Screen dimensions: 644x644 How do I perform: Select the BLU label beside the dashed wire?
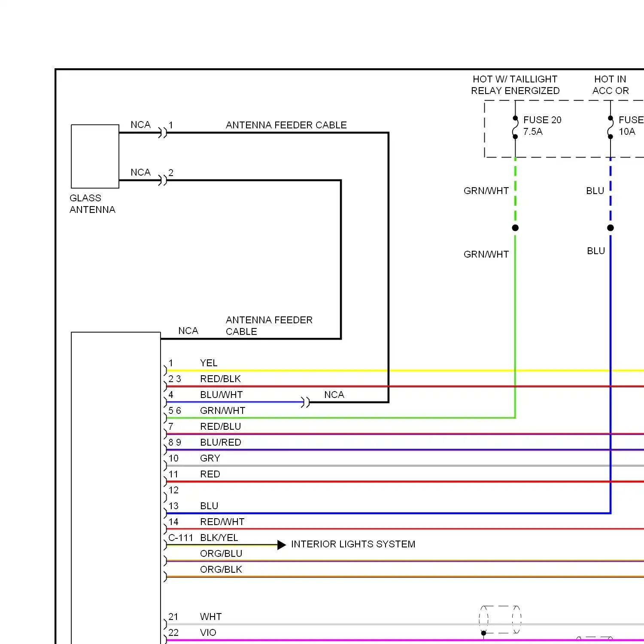pyautogui.click(x=595, y=191)
